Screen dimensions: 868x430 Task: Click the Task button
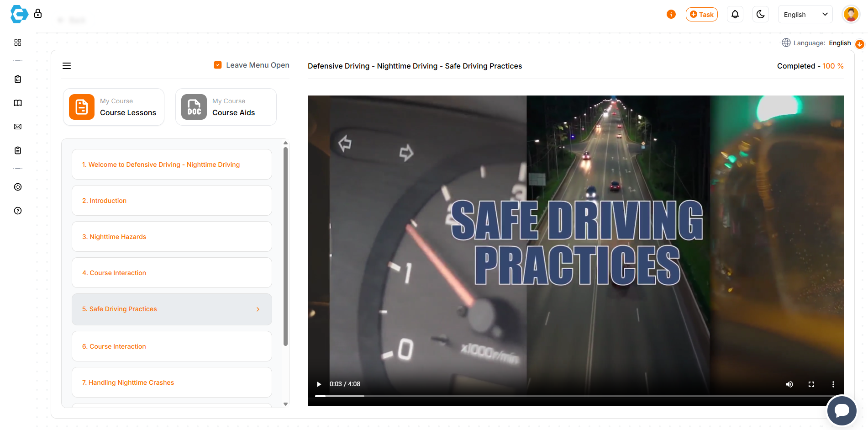[x=701, y=15]
